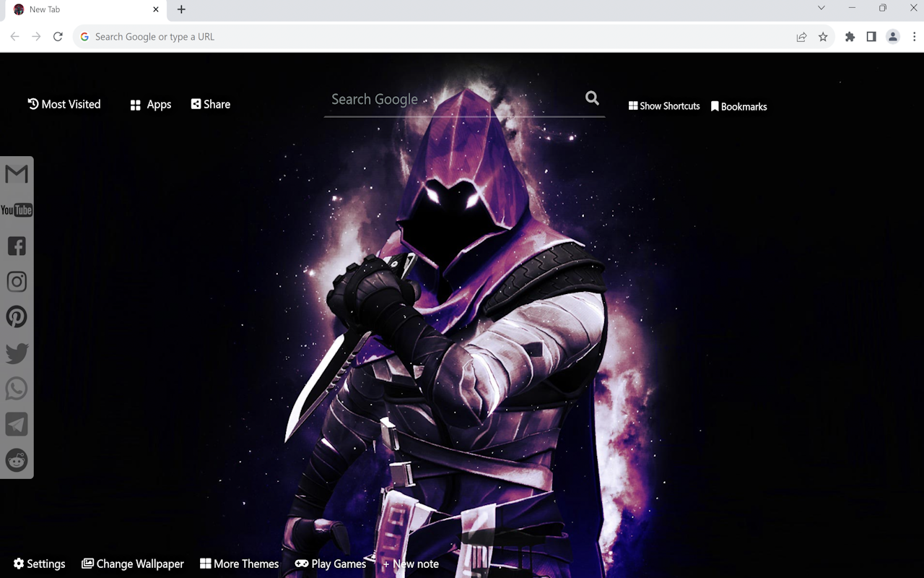Screen dimensions: 924x578
Task: Bookmark this tab with the star icon
Action: pos(823,37)
